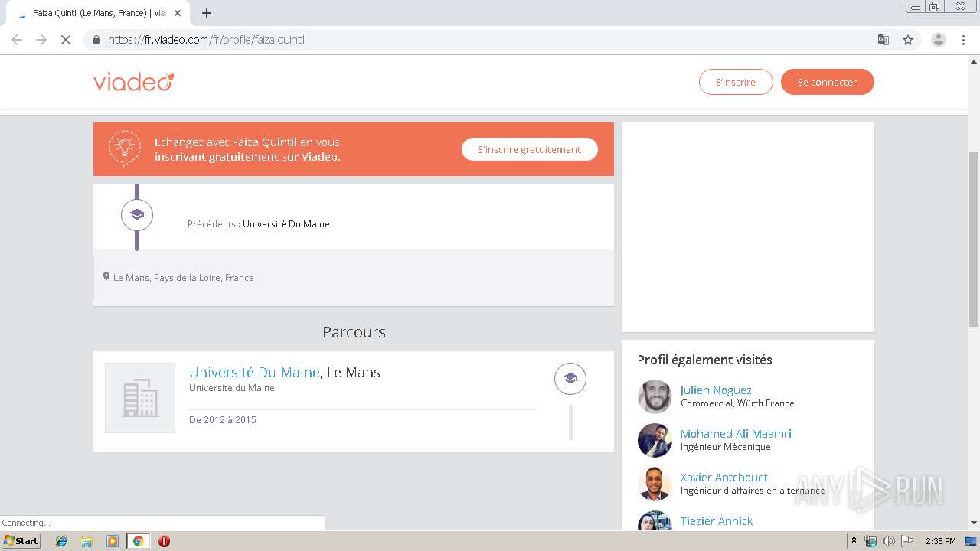Bookmark this page with star icon
980x551 pixels.
[x=908, y=40]
